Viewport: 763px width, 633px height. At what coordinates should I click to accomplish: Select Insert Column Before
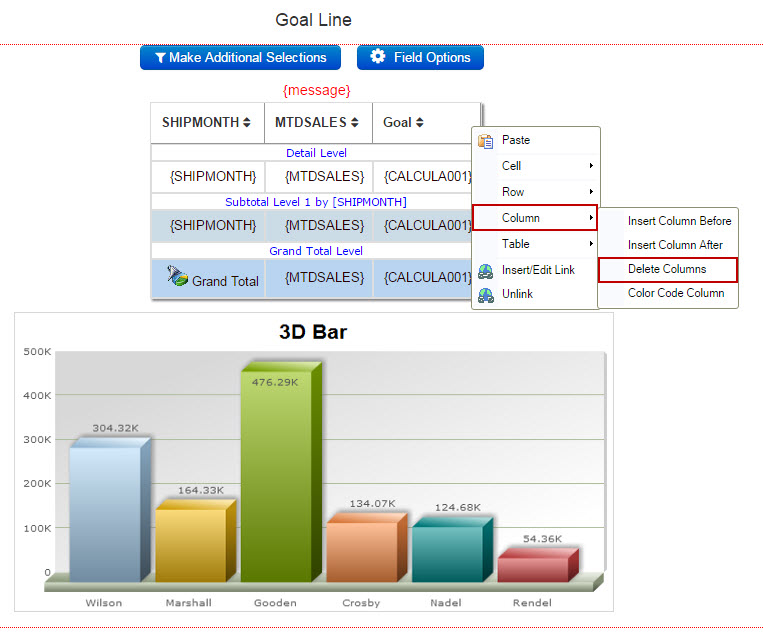tap(668, 221)
